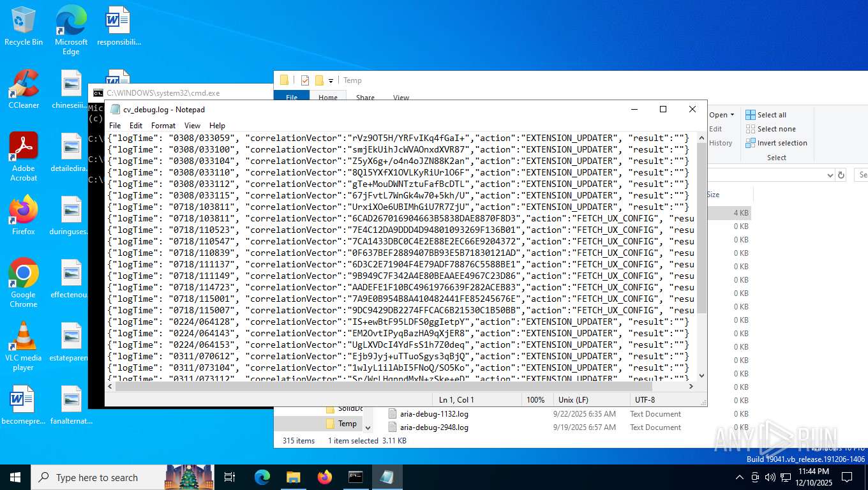Viewport: 868px width, 490px height.
Task: Launch CCleaner from desktop
Action: pos(24,89)
